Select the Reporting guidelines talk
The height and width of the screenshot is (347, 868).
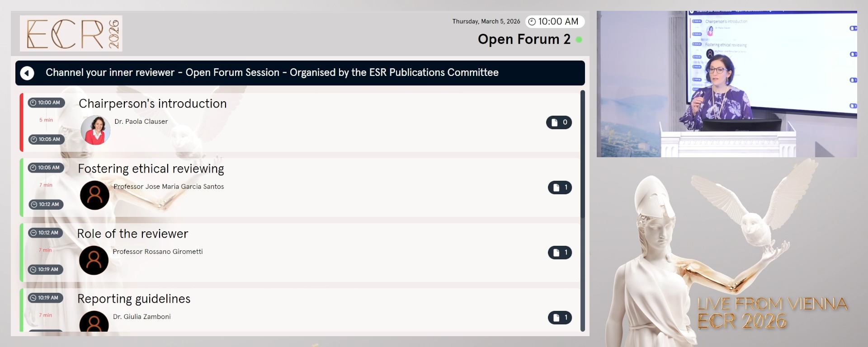(134, 299)
